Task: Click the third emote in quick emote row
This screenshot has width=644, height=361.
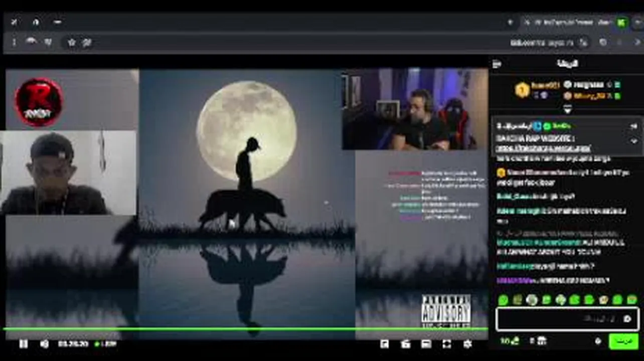Action: (x=532, y=300)
